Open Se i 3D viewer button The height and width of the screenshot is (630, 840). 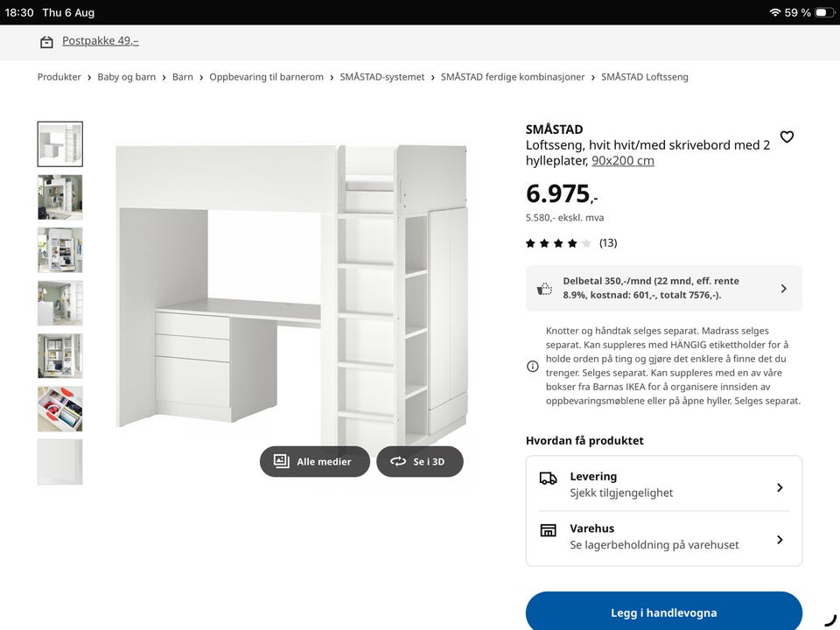tap(419, 461)
